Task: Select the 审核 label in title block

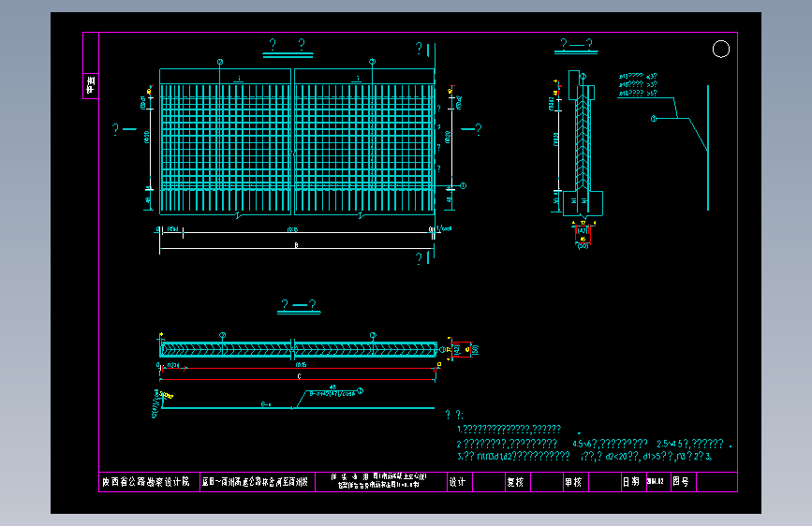Action: (573, 482)
